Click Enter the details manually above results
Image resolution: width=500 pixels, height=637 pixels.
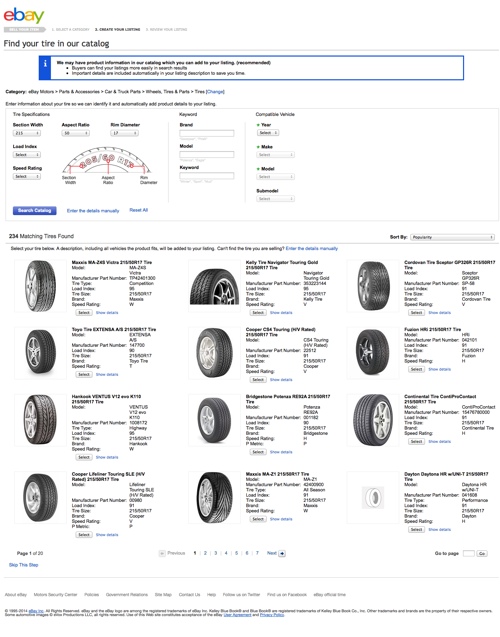(x=312, y=248)
